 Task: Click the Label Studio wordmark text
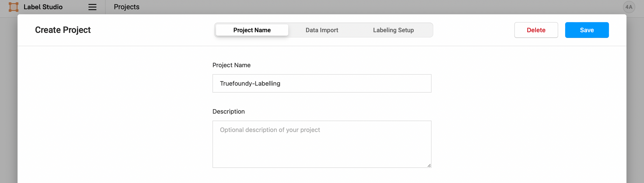click(43, 7)
